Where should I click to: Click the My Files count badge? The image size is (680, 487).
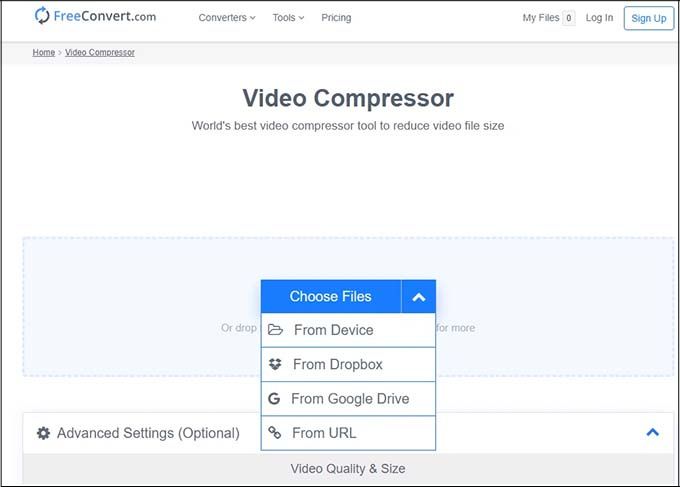tap(569, 18)
